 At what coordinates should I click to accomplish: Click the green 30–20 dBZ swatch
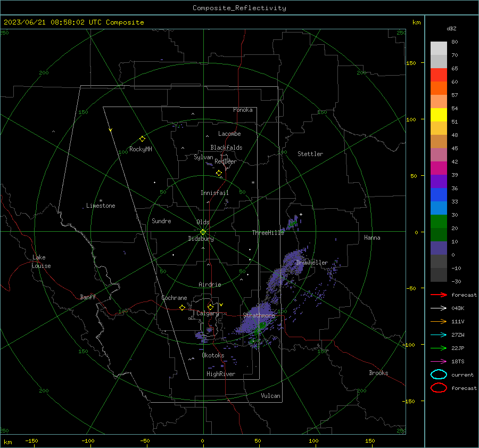439,221
